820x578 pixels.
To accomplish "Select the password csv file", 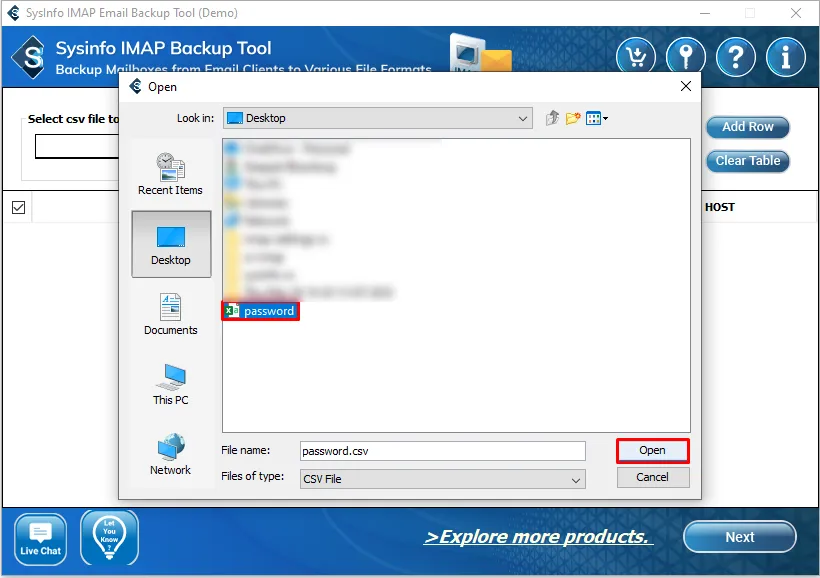I will (260, 311).
